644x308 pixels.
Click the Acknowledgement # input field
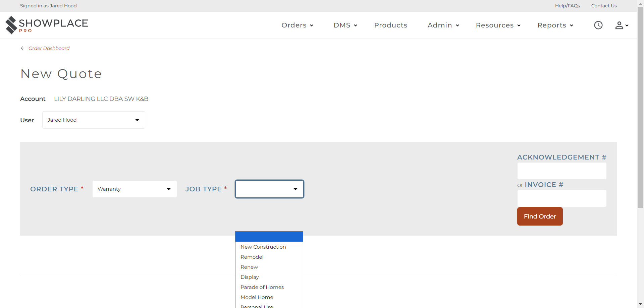click(562, 171)
